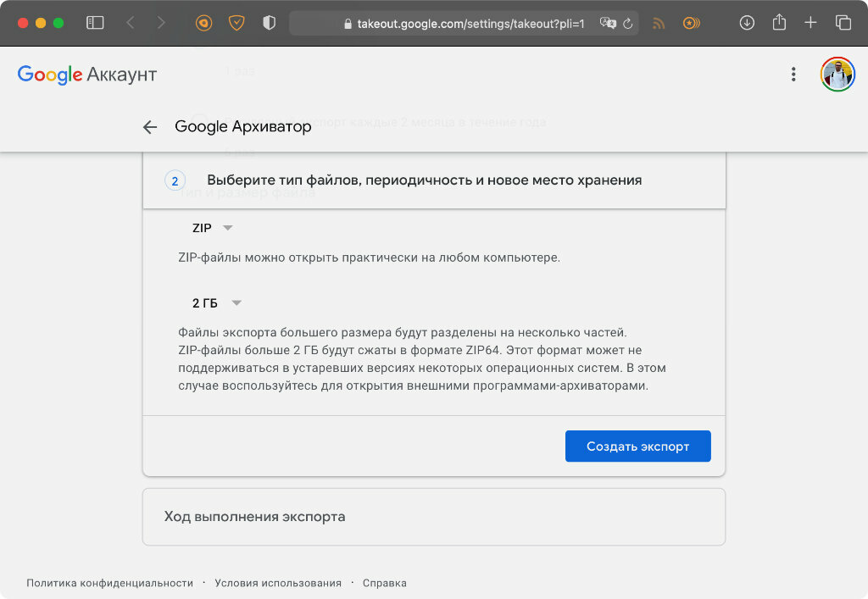Go back using the arrow beside Google Архиватор
Screen dimensions: 868x599
(x=150, y=126)
